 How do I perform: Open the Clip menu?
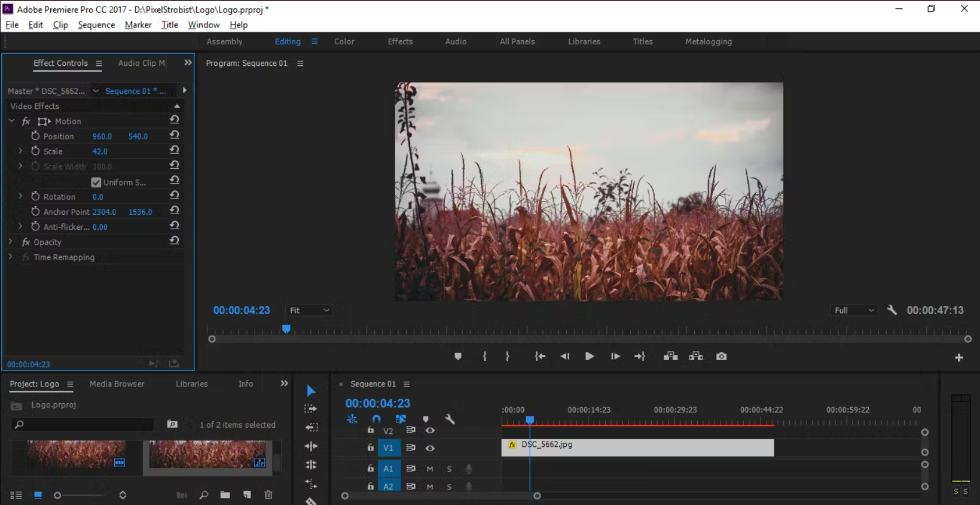[x=60, y=25]
